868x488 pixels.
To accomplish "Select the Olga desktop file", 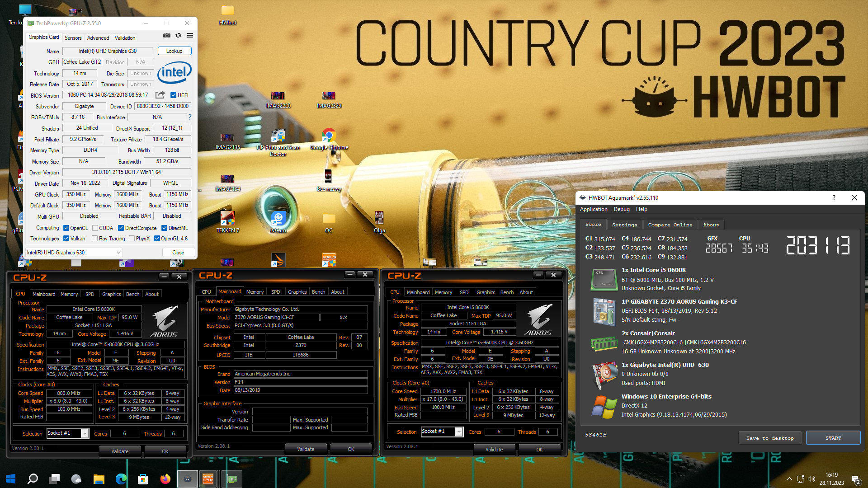I will (x=379, y=222).
